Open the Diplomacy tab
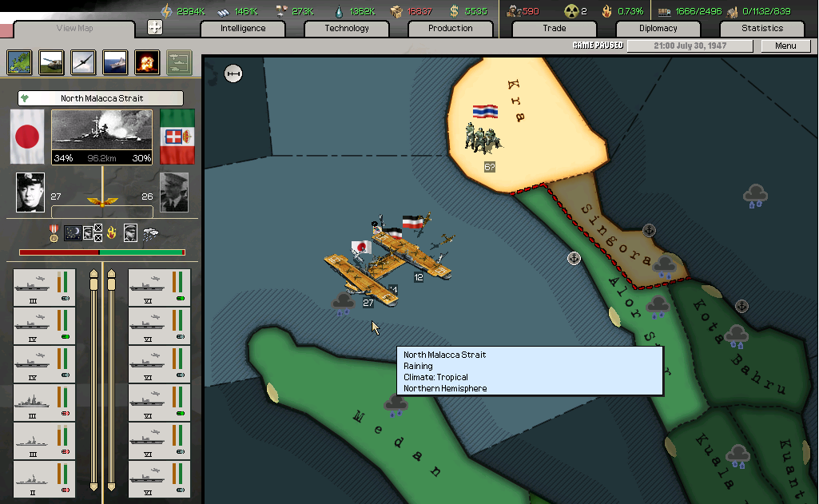Viewport: 819px width, 504px height. [x=658, y=29]
